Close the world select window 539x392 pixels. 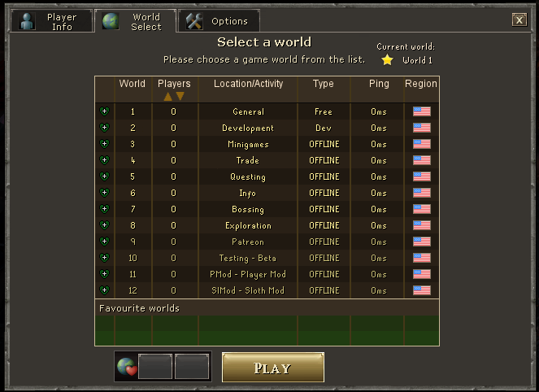coord(519,20)
